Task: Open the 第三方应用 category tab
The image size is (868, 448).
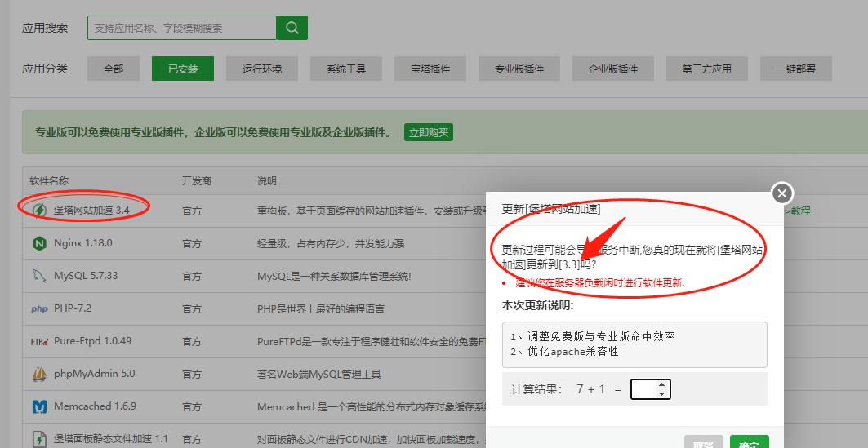Action: 707,69
